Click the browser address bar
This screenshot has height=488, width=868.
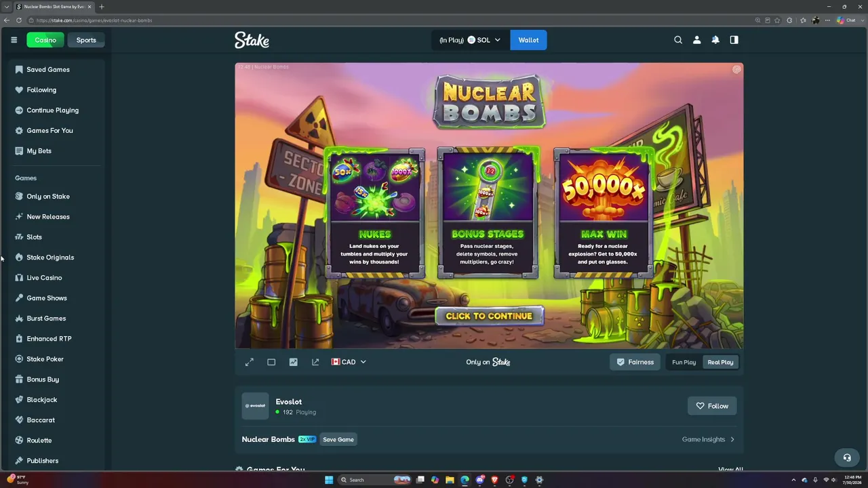tap(393, 20)
